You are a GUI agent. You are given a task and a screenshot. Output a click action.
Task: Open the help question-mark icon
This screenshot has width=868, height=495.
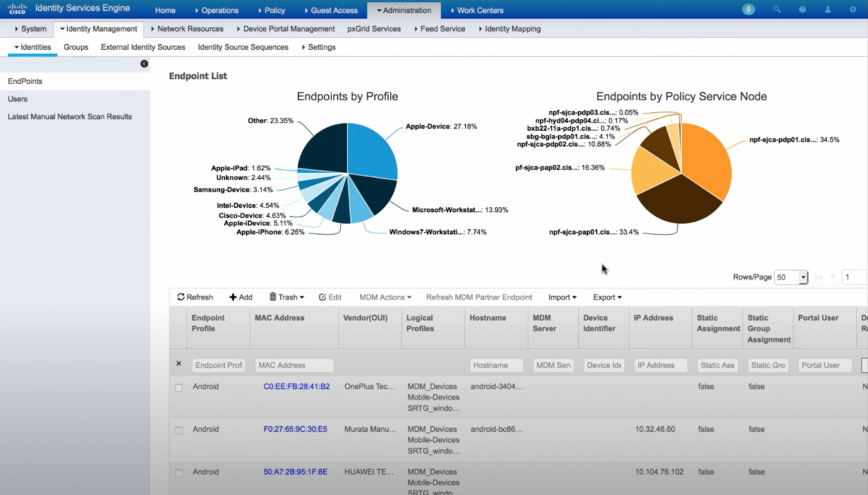point(802,10)
